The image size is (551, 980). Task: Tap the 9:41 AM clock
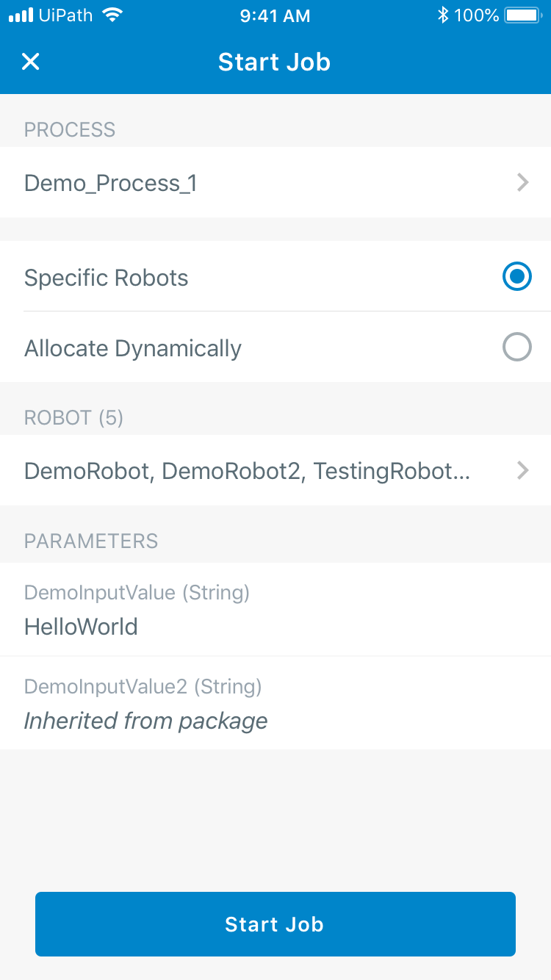(275, 15)
